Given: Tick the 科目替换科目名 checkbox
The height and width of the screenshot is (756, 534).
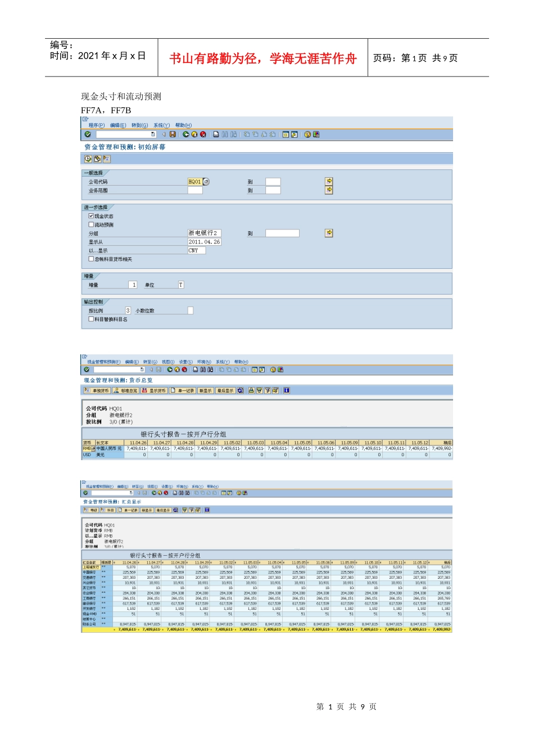Looking at the screenshot, I should 91,319.
